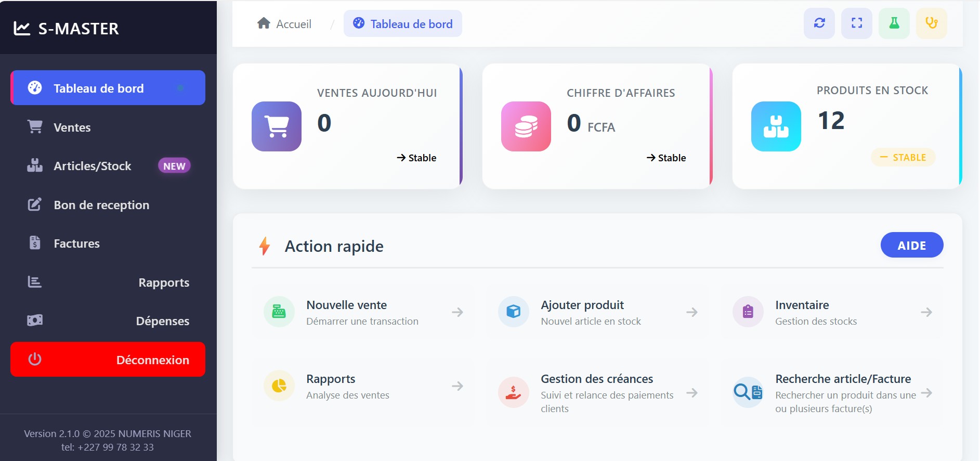Click the bar chart icon for Rapports menu
This screenshot has height=461, width=980.
(x=35, y=282)
